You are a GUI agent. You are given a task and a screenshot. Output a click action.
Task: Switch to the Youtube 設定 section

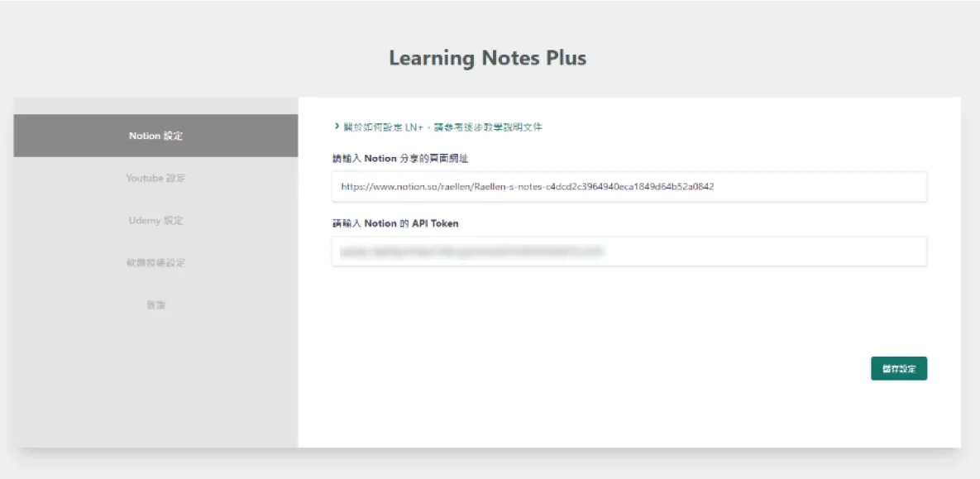click(x=155, y=178)
